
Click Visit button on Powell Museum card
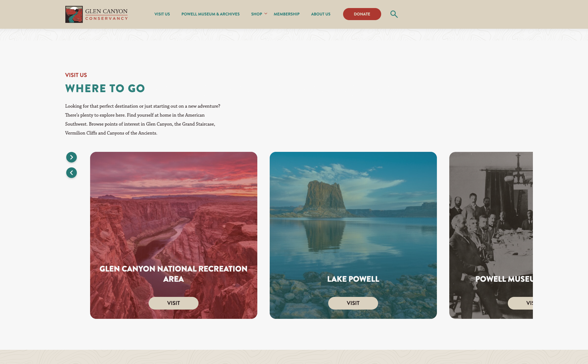[520, 303]
